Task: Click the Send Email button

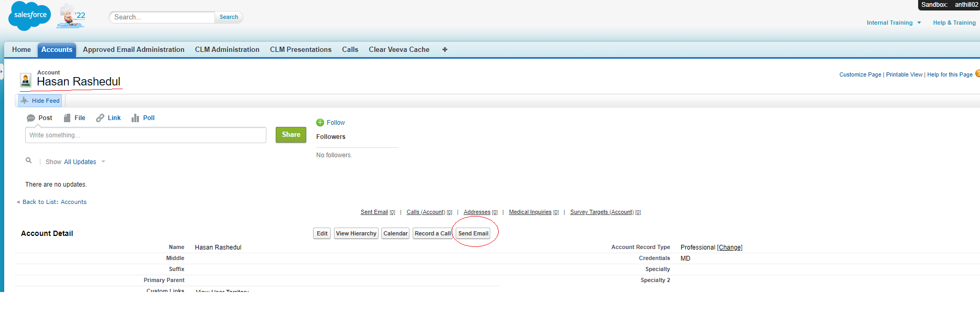Action: [473, 233]
